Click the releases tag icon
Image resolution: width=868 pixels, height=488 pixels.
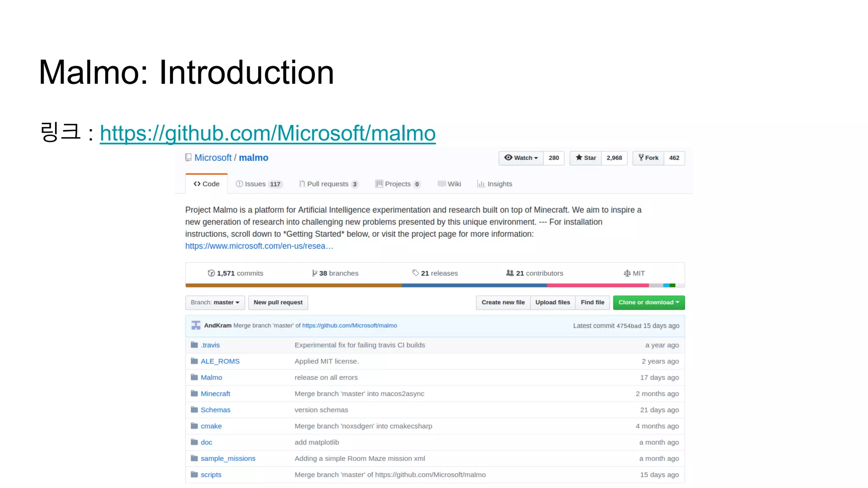(415, 273)
